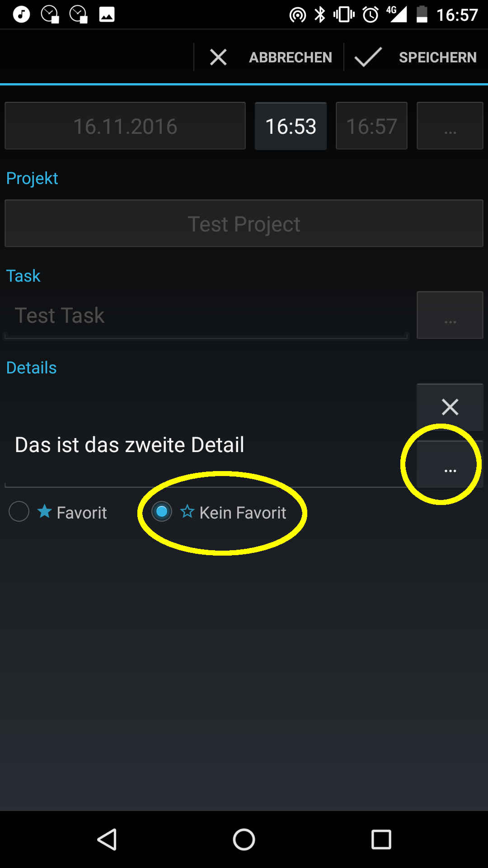The height and width of the screenshot is (868, 488).
Task: Open the music notification icon in status bar
Action: [21, 14]
